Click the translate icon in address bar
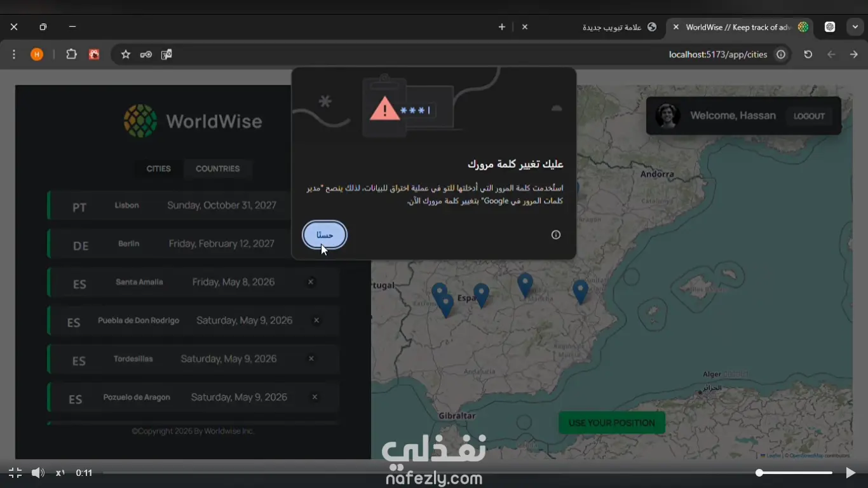868x488 pixels. pyautogui.click(x=166, y=55)
